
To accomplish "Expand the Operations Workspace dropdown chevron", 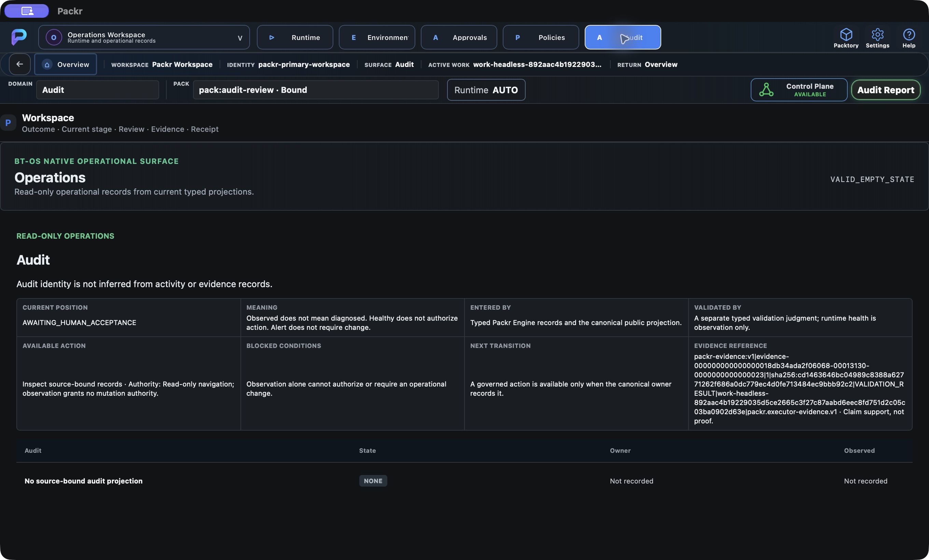I will point(240,38).
